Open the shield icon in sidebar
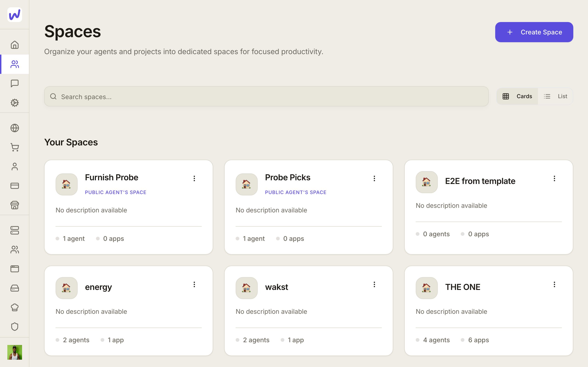The width and height of the screenshot is (588, 367). tap(14, 327)
